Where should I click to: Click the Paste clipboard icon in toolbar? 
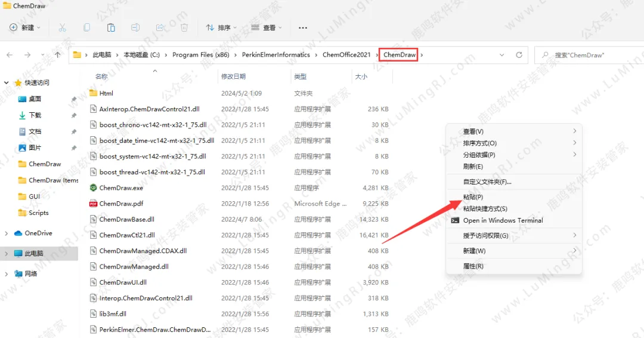point(111,27)
